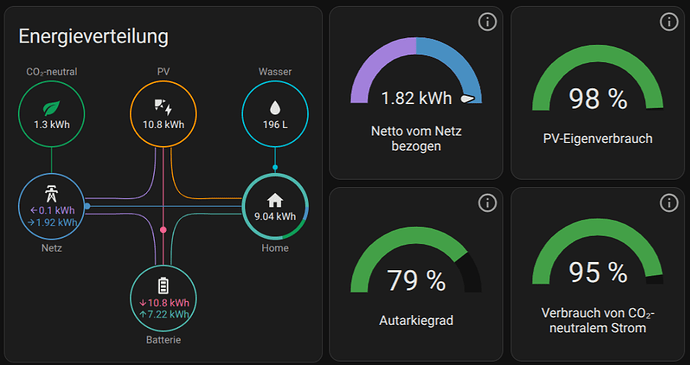This screenshot has height=365, width=690.
Task: Click the green leaf CO₂-neutral icon
Action: pyautogui.click(x=51, y=109)
